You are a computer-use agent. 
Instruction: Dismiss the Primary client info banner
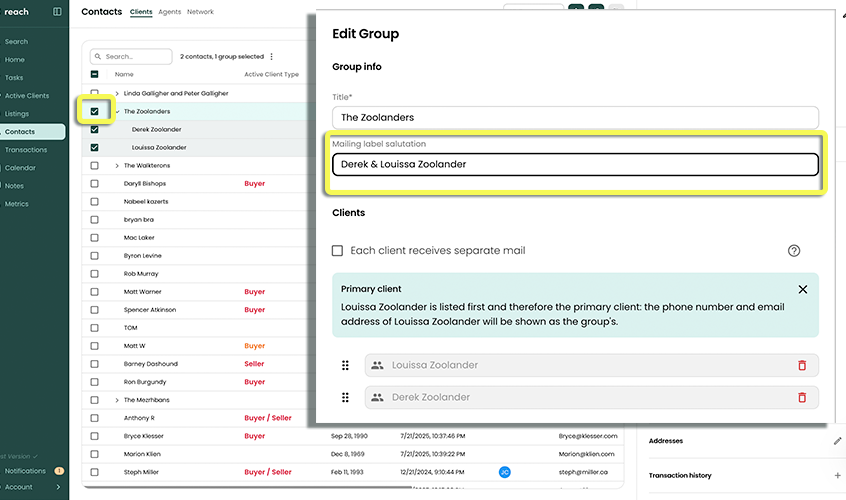[x=802, y=289]
